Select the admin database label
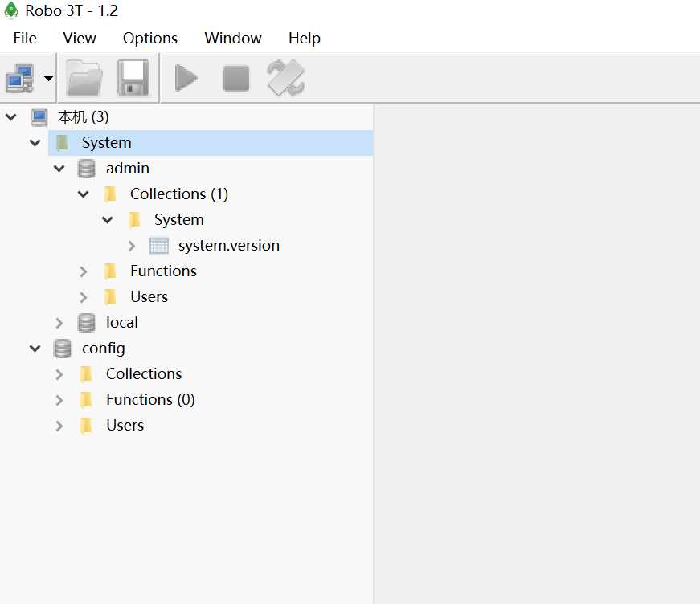700x604 pixels. point(128,169)
